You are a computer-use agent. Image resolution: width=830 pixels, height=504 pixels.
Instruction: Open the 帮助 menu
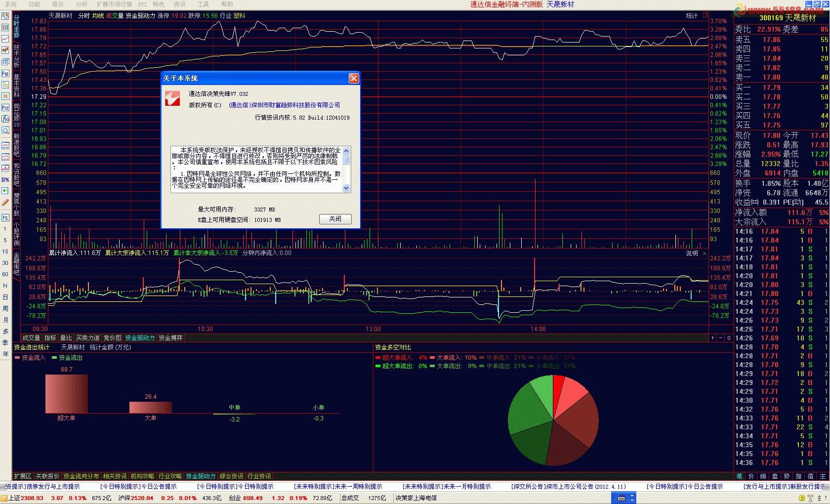[227, 4]
